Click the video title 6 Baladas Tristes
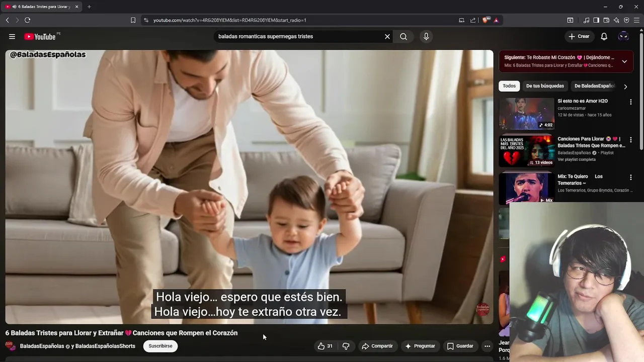This screenshot has height=362, width=644. (x=121, y=333)
